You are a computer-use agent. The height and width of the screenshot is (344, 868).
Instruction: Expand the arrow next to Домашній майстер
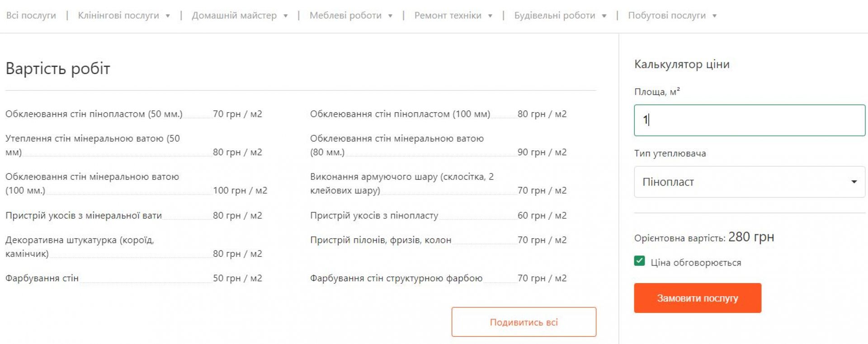pos(286,16)
